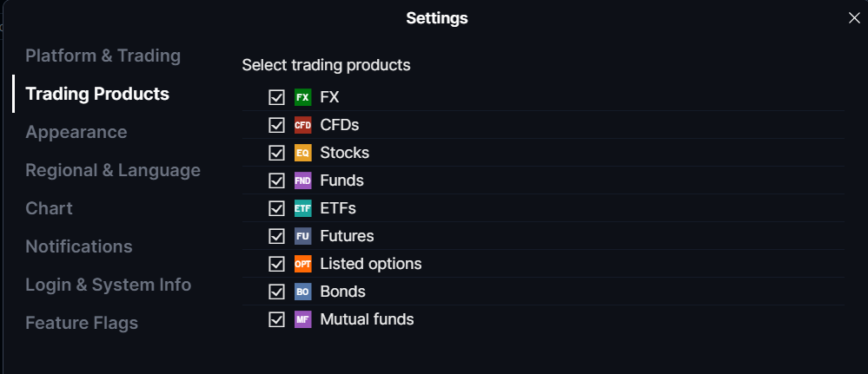The image size is (868, 374).
Task: Go to Regional & Language settings
Action: coord(113,170)
